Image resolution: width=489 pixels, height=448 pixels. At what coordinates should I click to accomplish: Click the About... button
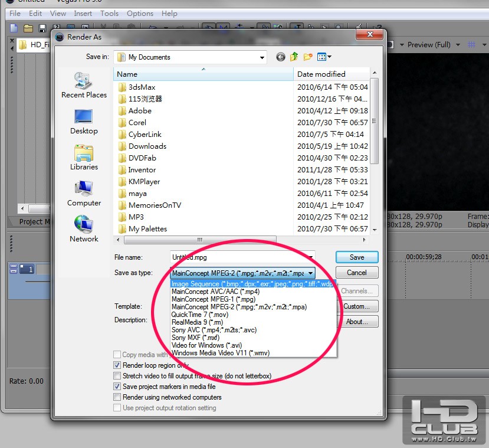(357, 322)
